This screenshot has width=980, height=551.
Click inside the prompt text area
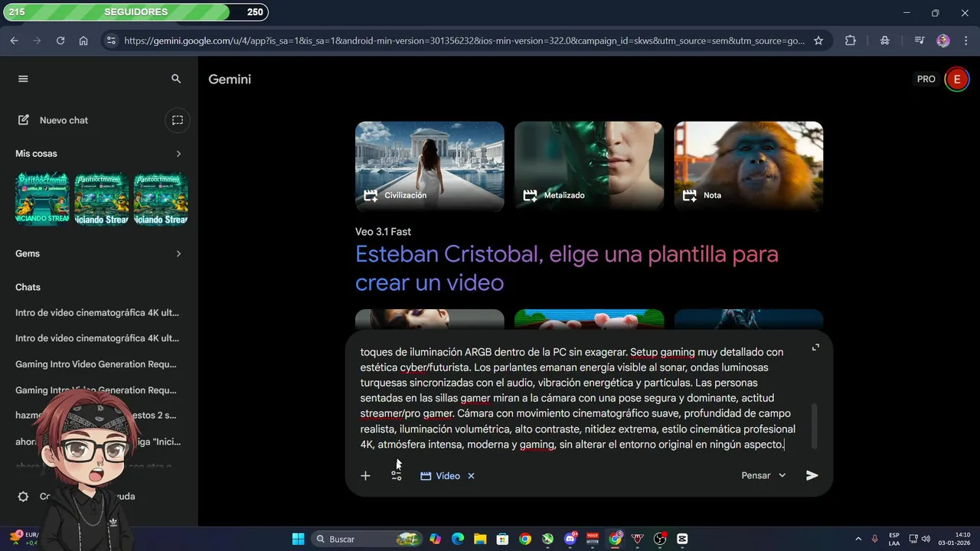point(578,398)
